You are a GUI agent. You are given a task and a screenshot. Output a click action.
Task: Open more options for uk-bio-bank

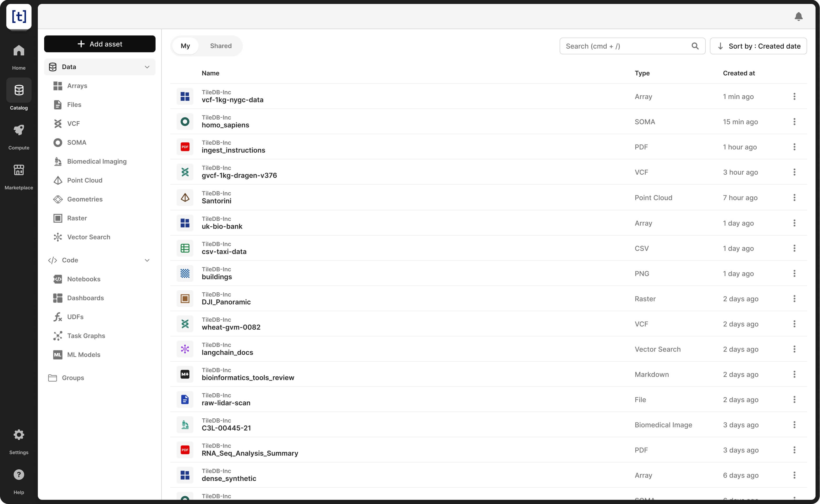click(x=794, y=223)
